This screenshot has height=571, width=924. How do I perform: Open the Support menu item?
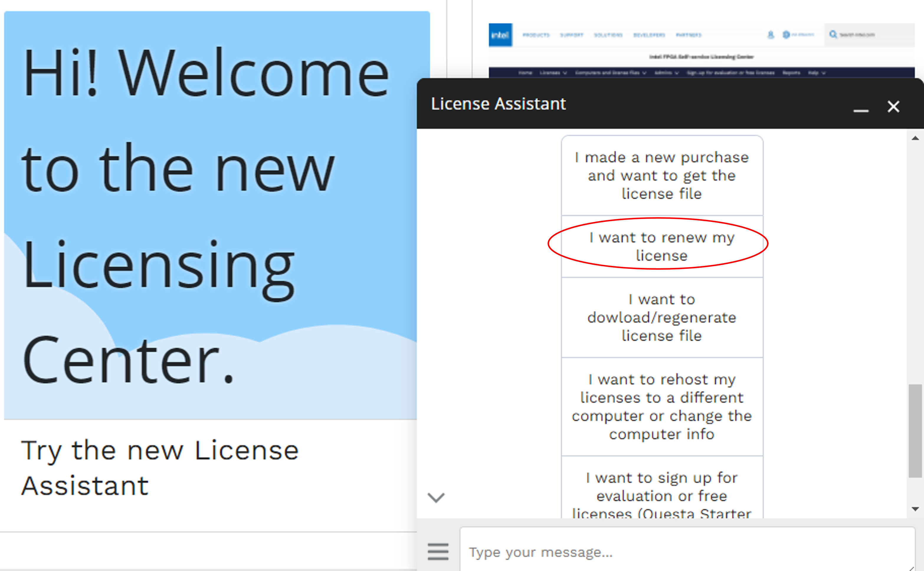point(571,35)
